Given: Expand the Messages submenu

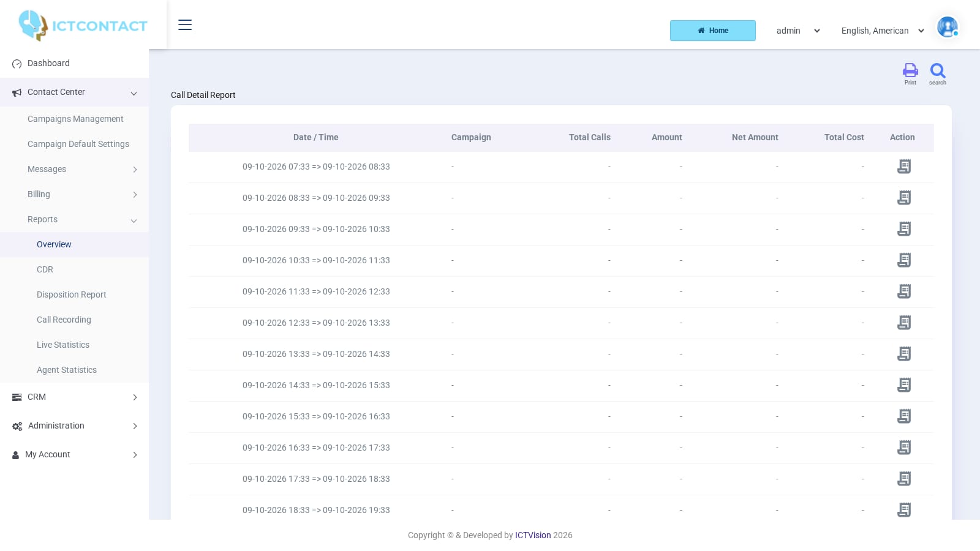Looking at the screenshot, I should pos(74,169).
